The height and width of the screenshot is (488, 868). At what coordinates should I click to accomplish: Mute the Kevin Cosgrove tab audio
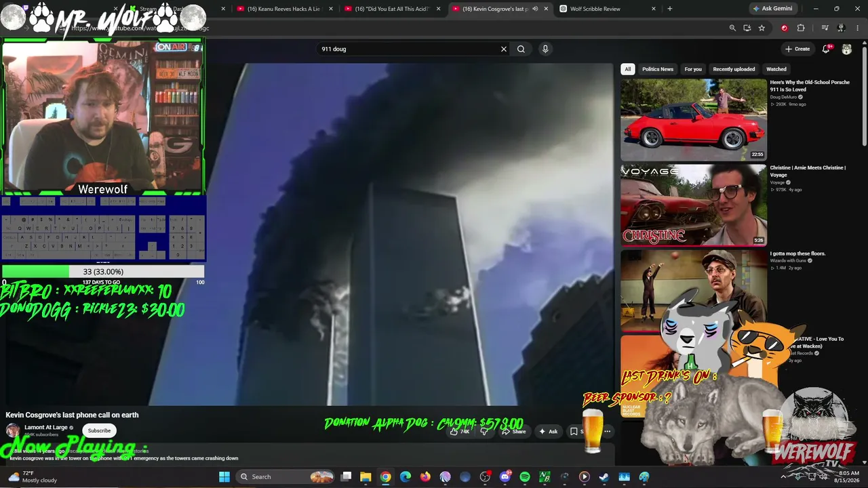click(x=535, y=9)
